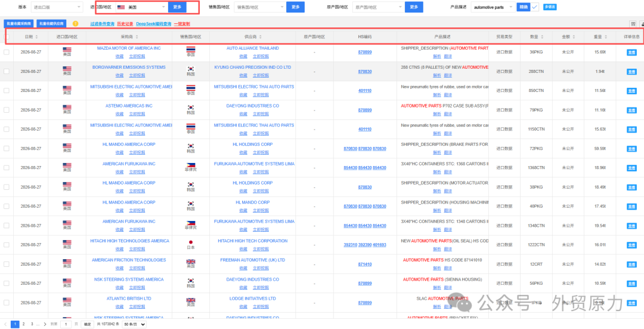Open the 50 条/页 page size dropdown
This screenshot has width=644, height=329.
point(135,324)
